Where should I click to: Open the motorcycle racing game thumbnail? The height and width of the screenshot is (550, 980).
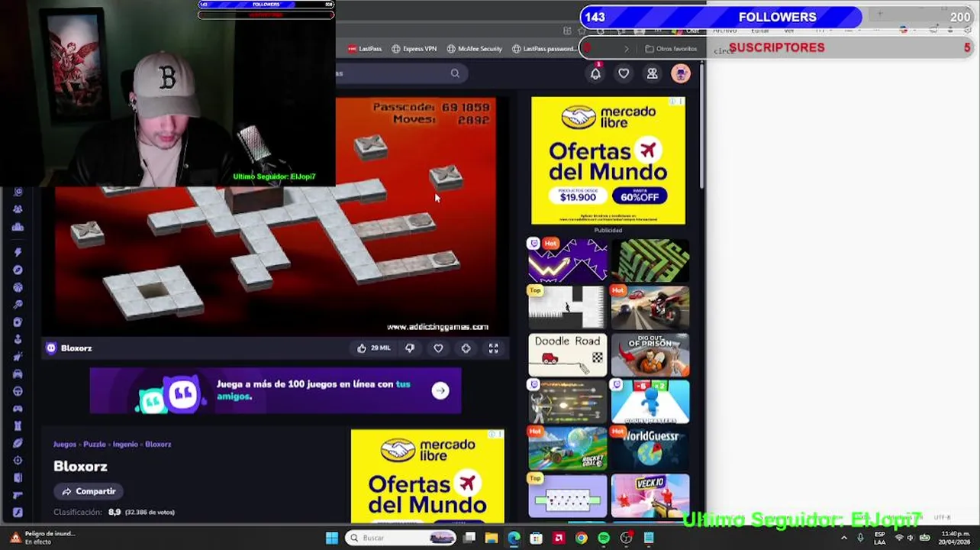click(650, 308)
